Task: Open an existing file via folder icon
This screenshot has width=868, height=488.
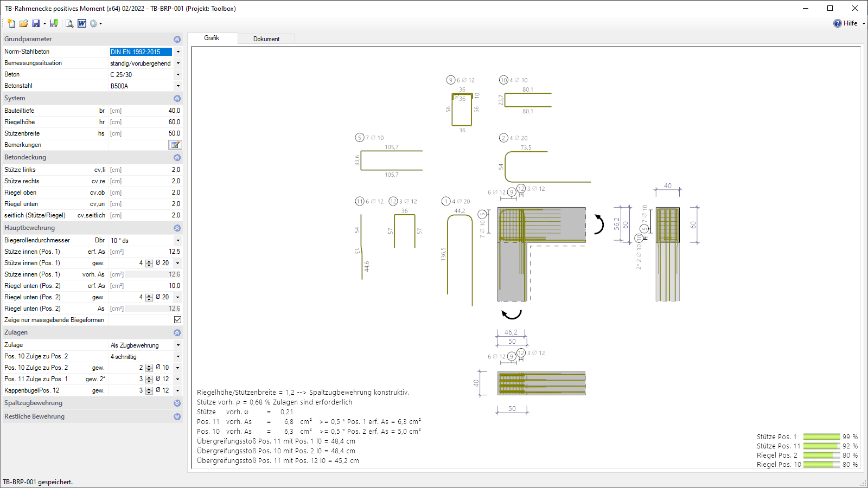Action: pos(24,23)
